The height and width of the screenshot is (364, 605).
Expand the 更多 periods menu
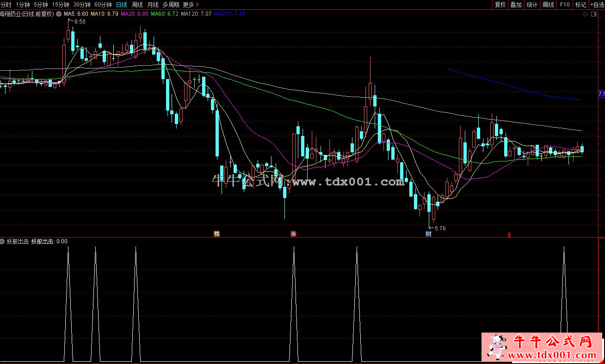(x=191, y=5)
